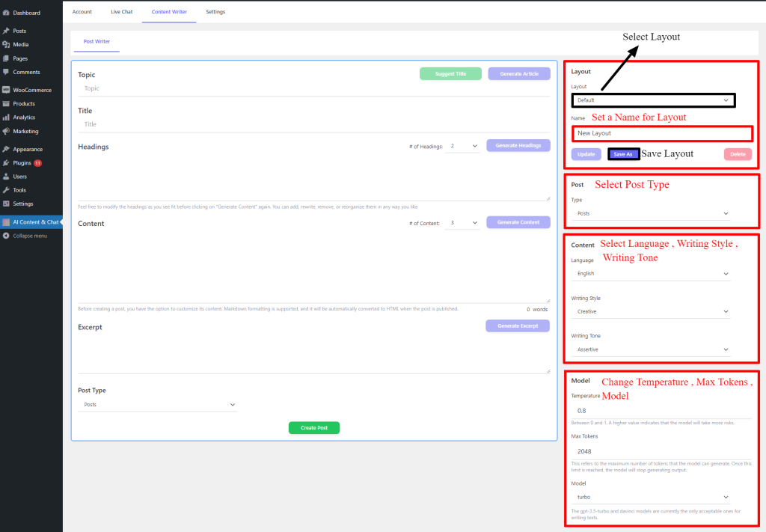Open the Tools wrench icon

tap(7, 189)
